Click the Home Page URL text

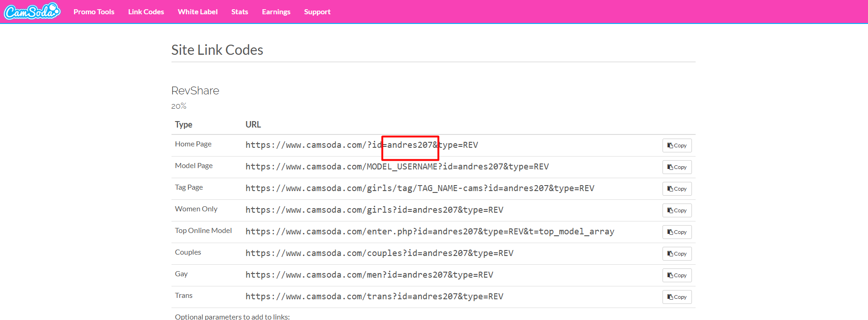click(361, 145)
